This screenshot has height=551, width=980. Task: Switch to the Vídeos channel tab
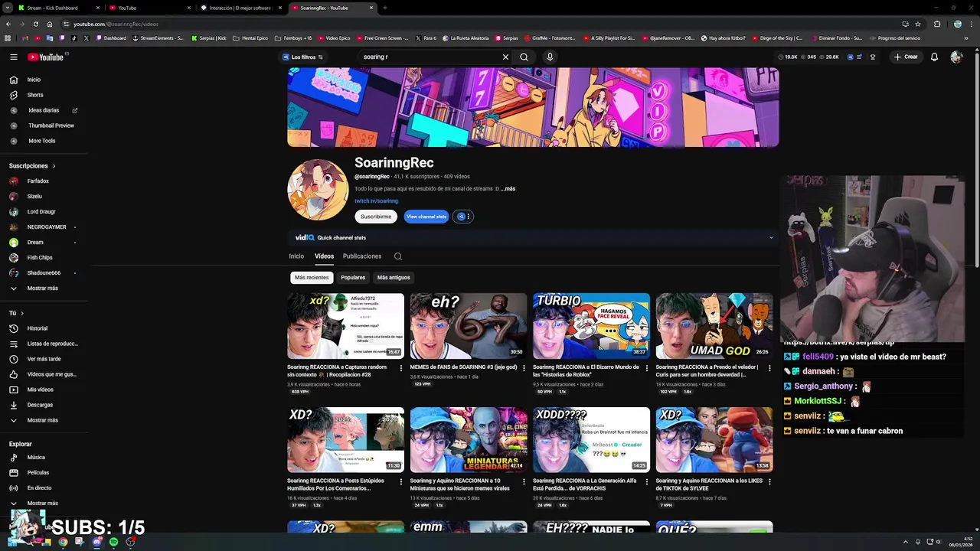(x=324, y=256)
